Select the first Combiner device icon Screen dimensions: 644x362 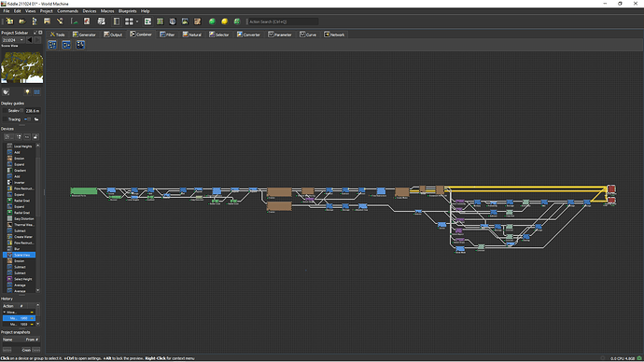(x=52, y=45)
